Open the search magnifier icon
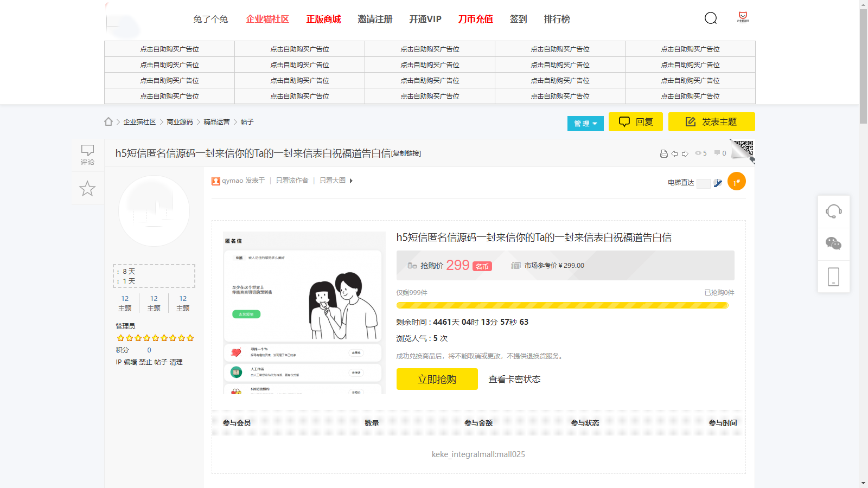The width and height of the screenshot is (868, 488). click(x=711, y=18)
